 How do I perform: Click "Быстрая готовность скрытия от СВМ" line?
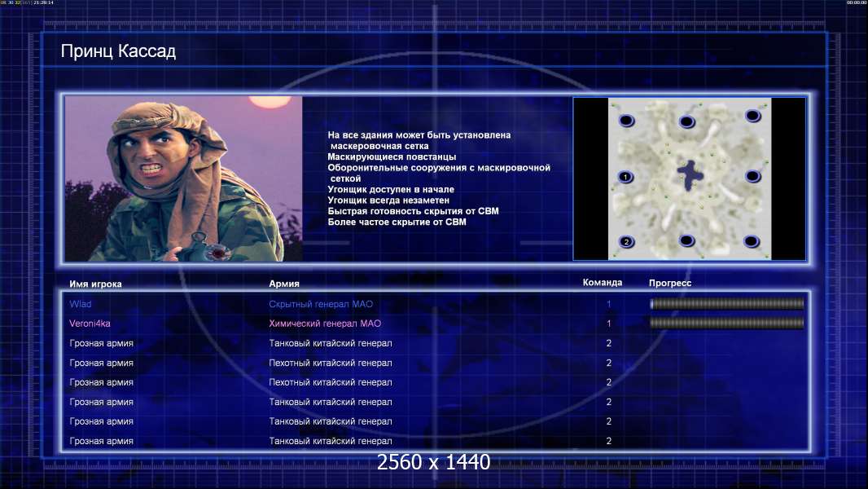[413, 211]
